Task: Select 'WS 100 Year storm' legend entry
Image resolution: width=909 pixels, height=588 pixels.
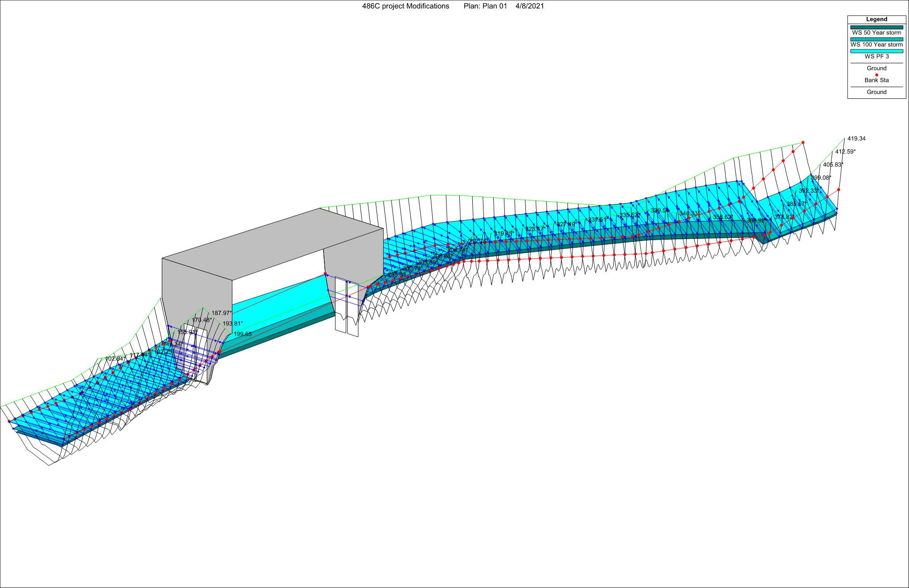Action: (x=876, y=45)
